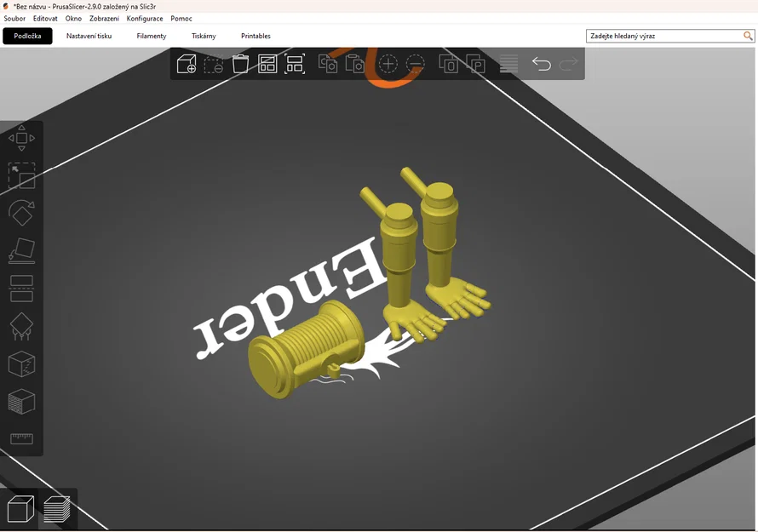The image size is (758, 532).
Task: Open the Pomoc menu
Action: [x=181, y=19]
